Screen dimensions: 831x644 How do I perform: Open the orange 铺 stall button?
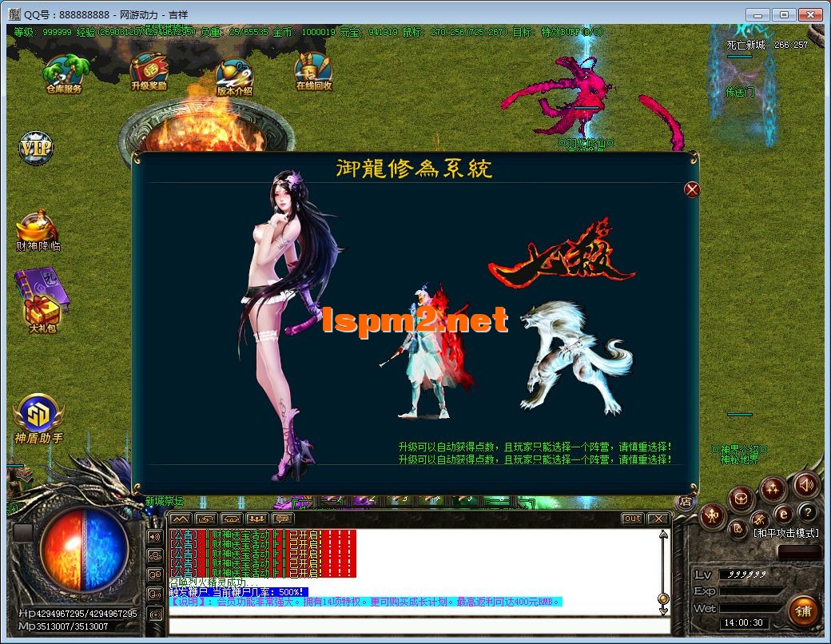coord(802,611)
